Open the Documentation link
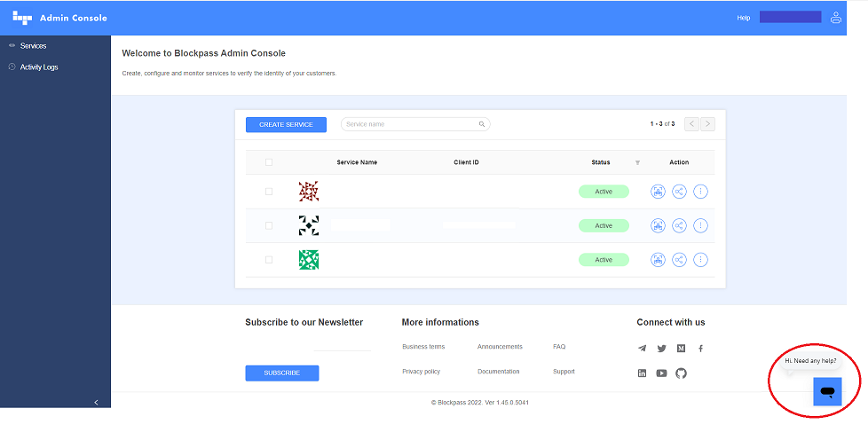 click(x=499, y=372)
